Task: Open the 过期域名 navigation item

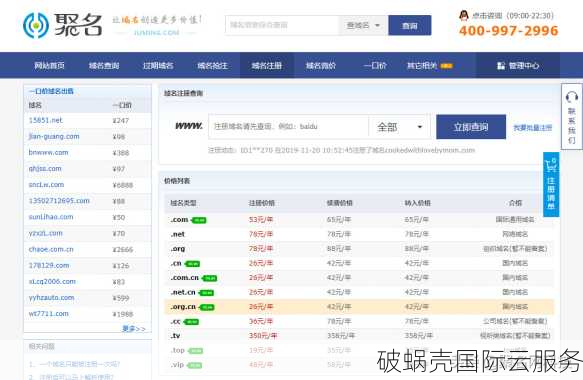Action: [158, 65]
